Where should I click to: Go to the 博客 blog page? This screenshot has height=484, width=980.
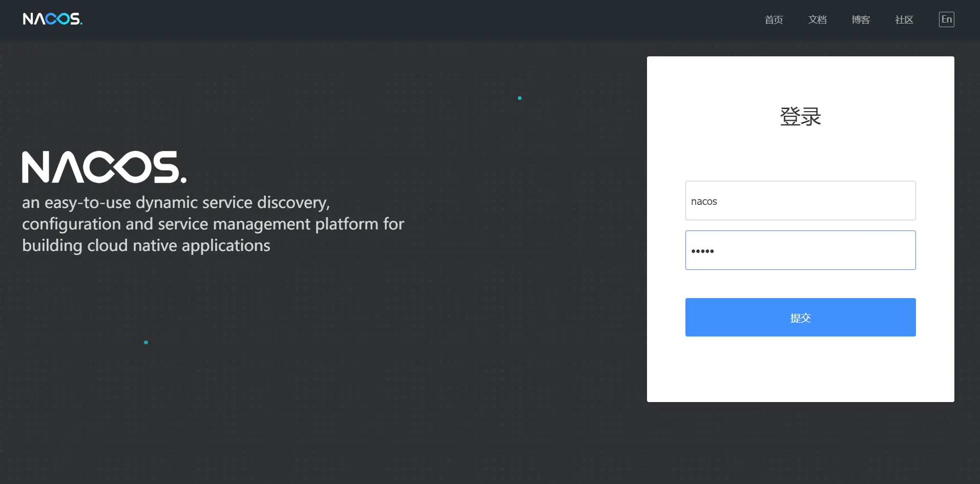point(861,20)
